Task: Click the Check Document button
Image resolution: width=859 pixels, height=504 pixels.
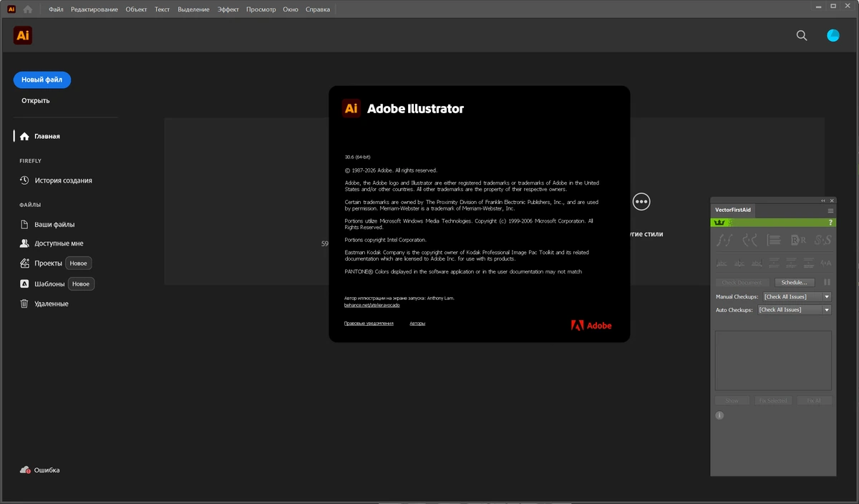Action: [742, 283]
